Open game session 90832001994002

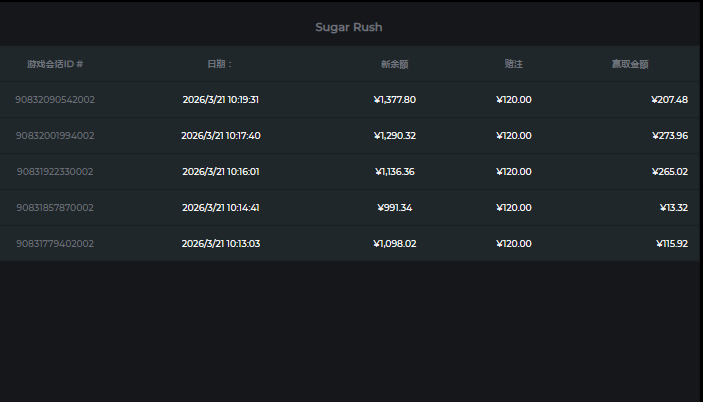55,136
